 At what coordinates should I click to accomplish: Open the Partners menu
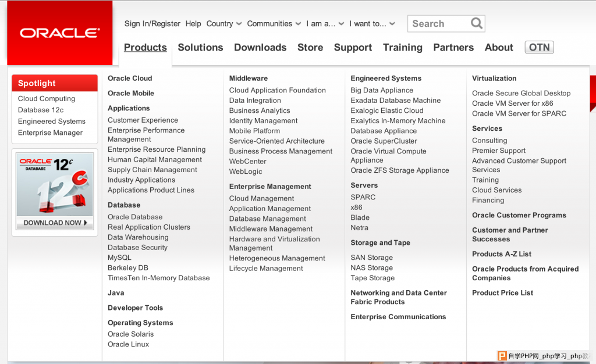pos(453,48)
